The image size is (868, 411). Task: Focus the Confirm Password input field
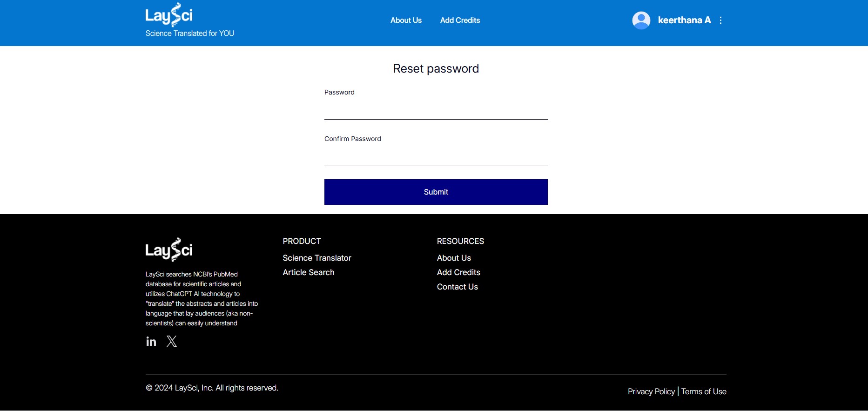[x=436, y=156]
